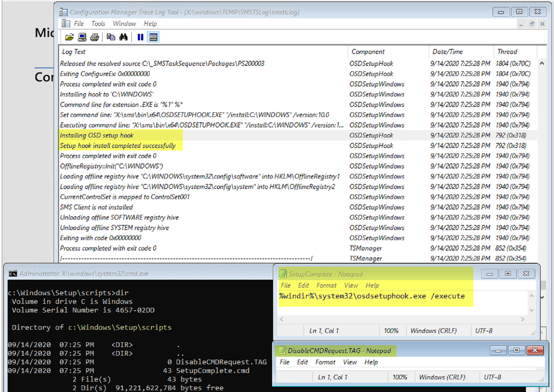
Task: Select the 'Installing OSD setup hook' log row
Action: [x=96, y=135]
